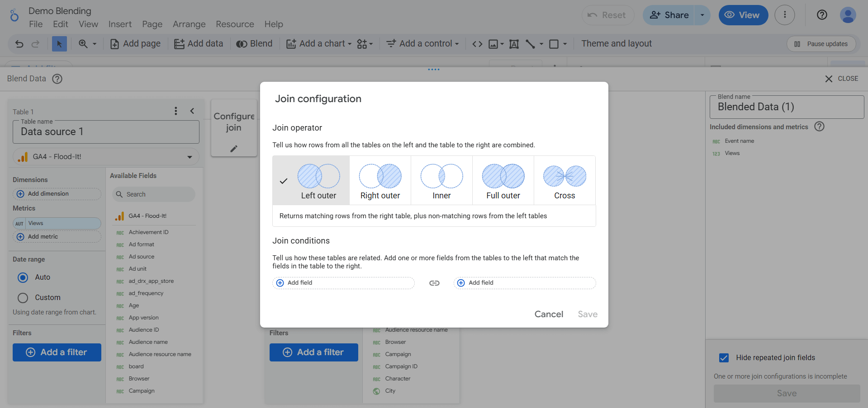The width and height of the screenshot is (868, 408).
Task: Click the edit pencil under Configure join
Action: 234,149
